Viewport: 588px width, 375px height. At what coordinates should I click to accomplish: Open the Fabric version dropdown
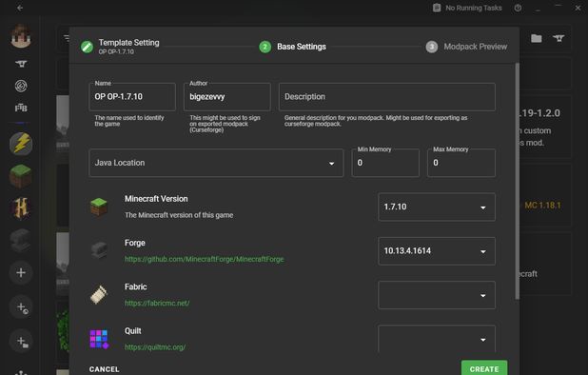point(437,295)
